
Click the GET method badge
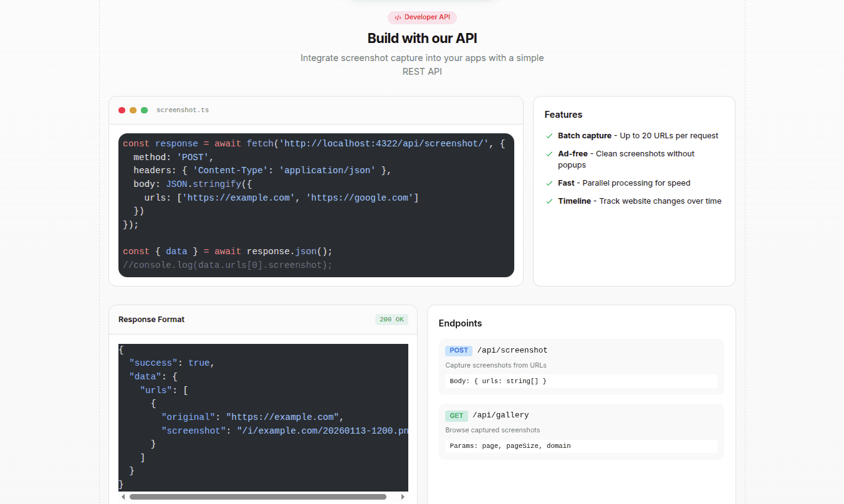point(456,416)
